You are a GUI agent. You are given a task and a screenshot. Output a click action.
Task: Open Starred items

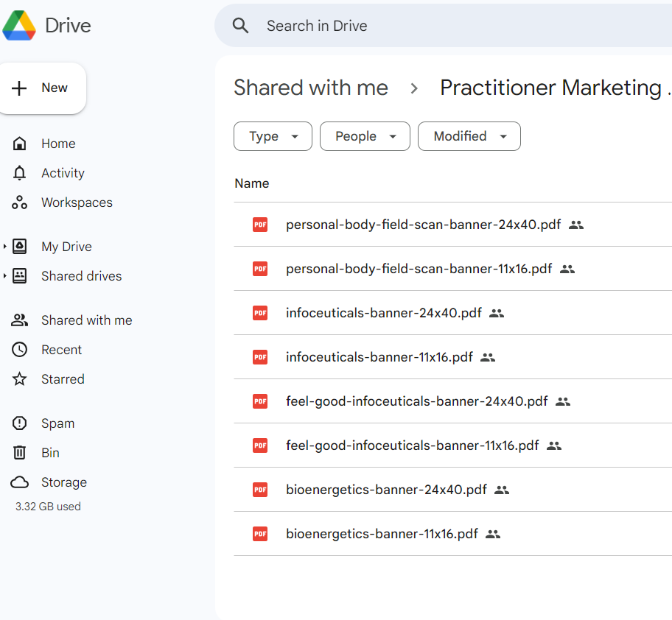[x=63, y=379]
